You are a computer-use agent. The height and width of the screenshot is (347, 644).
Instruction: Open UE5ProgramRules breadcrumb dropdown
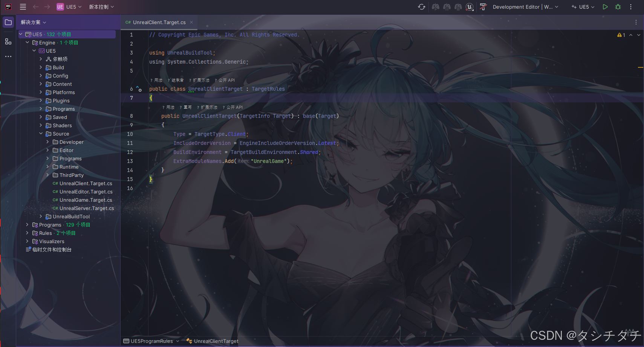(151, 341)
